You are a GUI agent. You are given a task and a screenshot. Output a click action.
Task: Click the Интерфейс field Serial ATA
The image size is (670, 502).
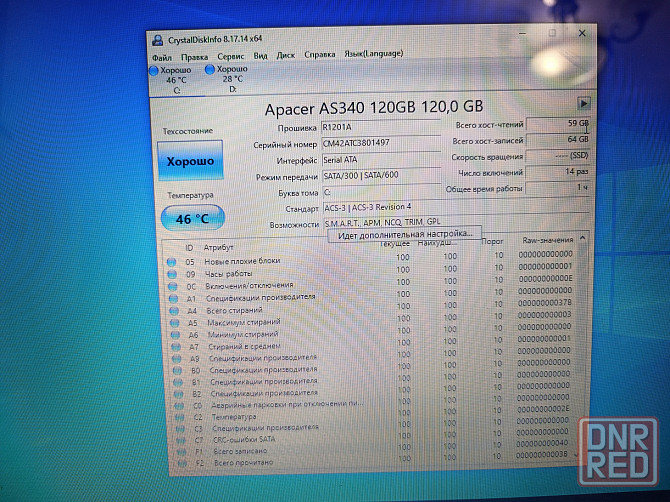click(380, 160)
